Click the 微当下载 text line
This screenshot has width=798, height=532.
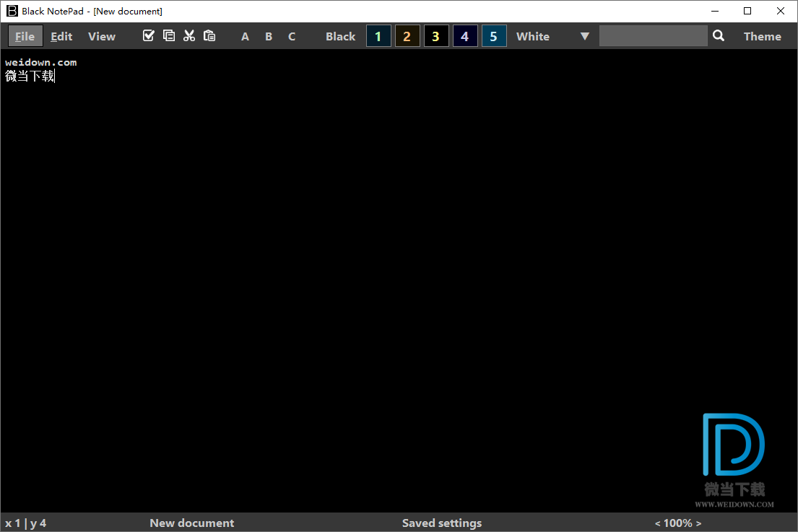[30, 77]
